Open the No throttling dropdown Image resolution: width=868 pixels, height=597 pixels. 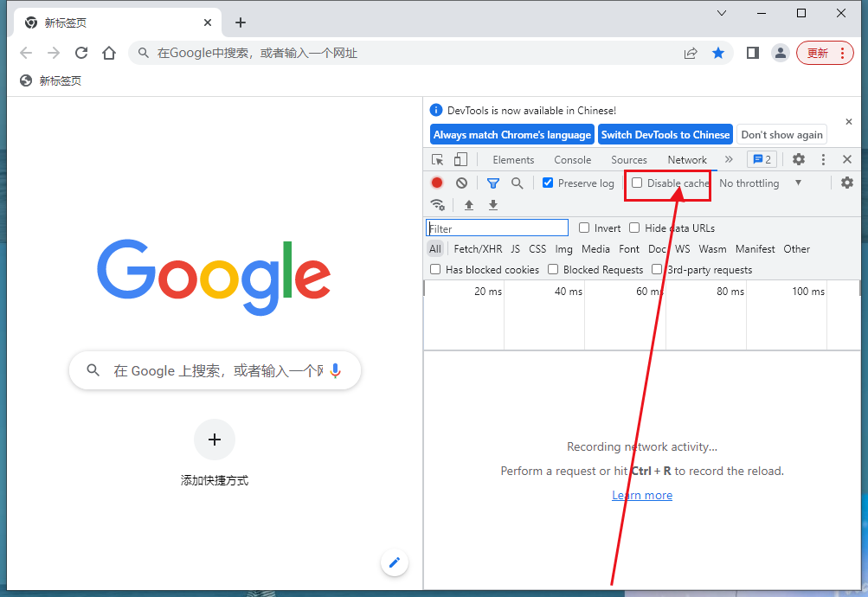click(x=761, y=183)
